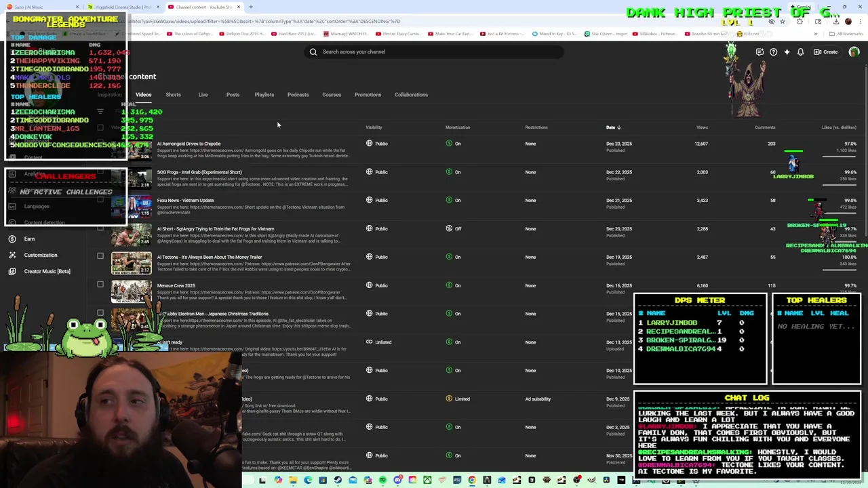
Task: Close the Higgsfield Cinema Studio tab
Action: tap(158, 7)
